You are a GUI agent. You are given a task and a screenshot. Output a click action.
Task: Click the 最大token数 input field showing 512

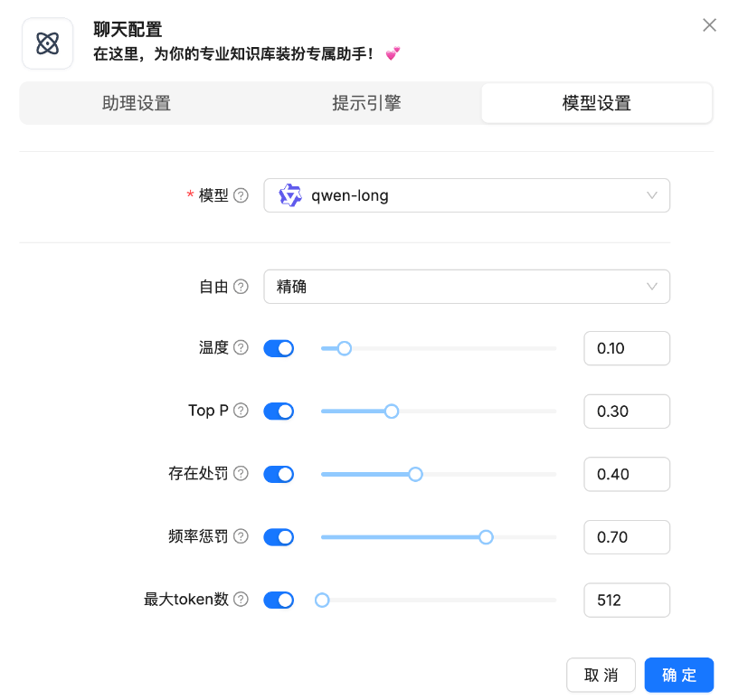click(x=626, y=600)
